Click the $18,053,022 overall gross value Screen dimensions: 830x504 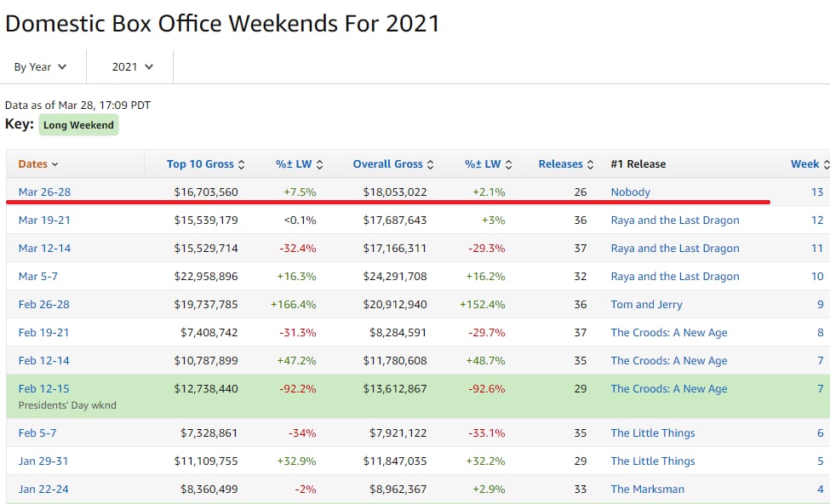click(x=395, y=192)
